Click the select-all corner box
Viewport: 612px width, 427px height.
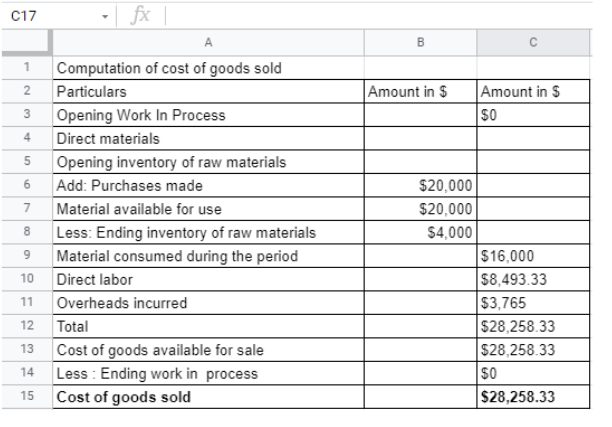tap(27, 42)
